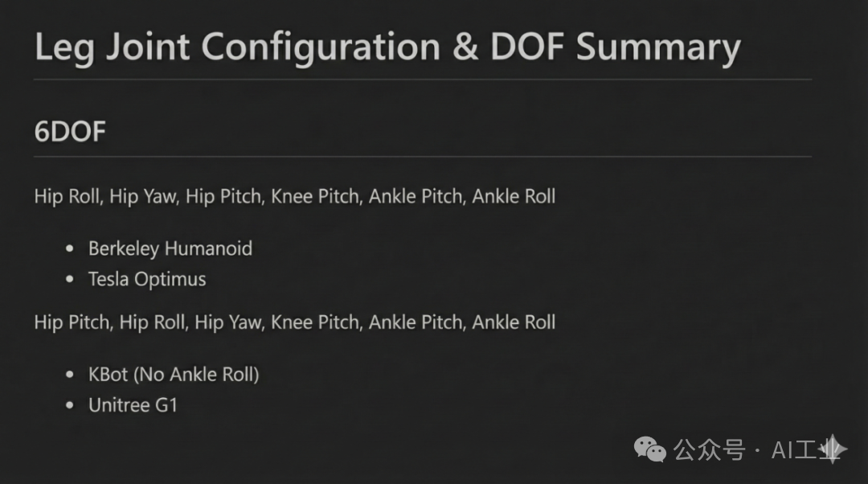Click the divider line below 6DOF
This screenshot has width=868, height=484.
(x=422, y=156)
